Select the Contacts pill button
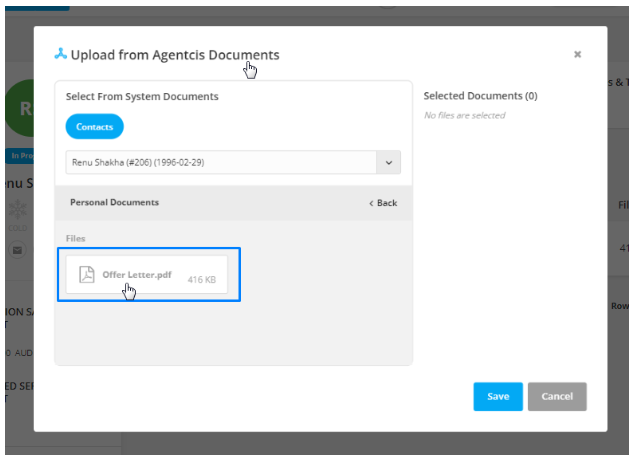Image resolution: width=634 pixels, height=457 pixels. point(95,127)
